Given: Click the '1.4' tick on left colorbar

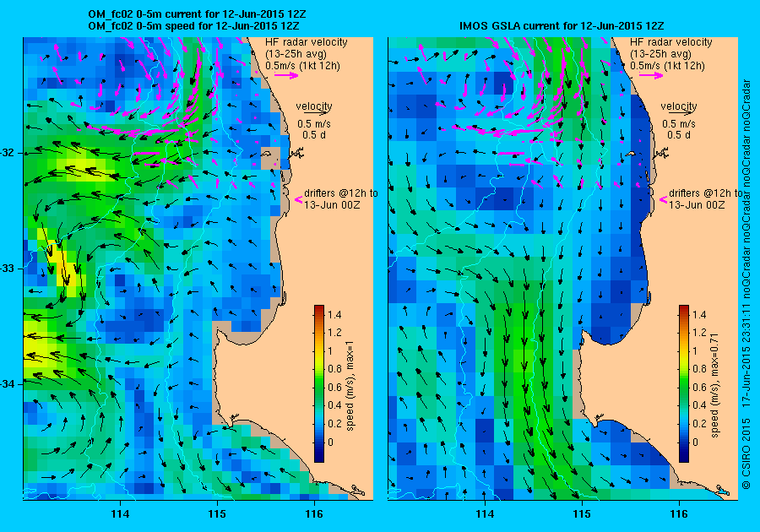Looking at the screenshot, I should pos(334,314).
